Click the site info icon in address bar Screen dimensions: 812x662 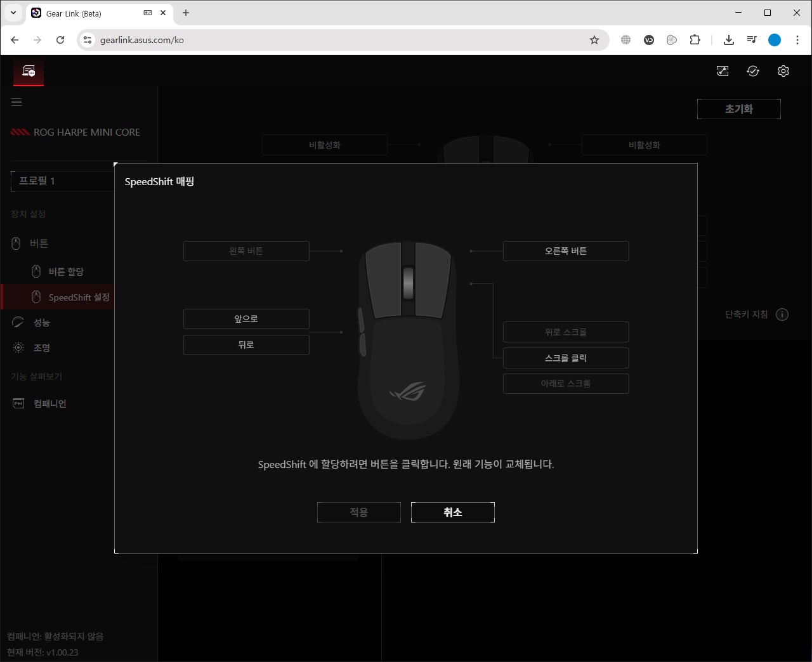[x=88, y=40]
